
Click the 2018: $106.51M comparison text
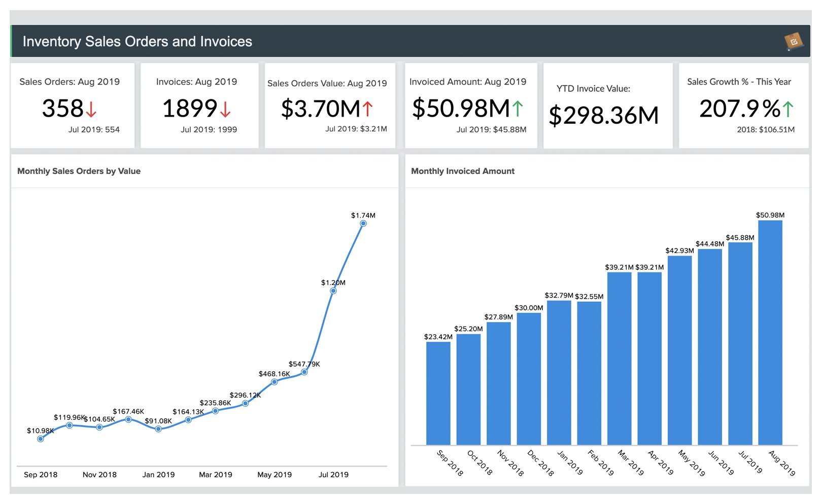pyautogui.click(x=766, y=130)
